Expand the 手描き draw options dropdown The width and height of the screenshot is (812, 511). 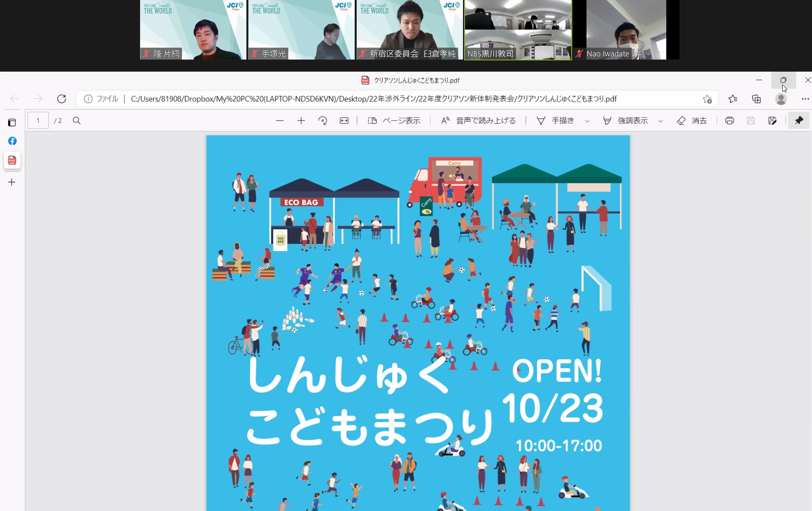[x=587, y=121]
